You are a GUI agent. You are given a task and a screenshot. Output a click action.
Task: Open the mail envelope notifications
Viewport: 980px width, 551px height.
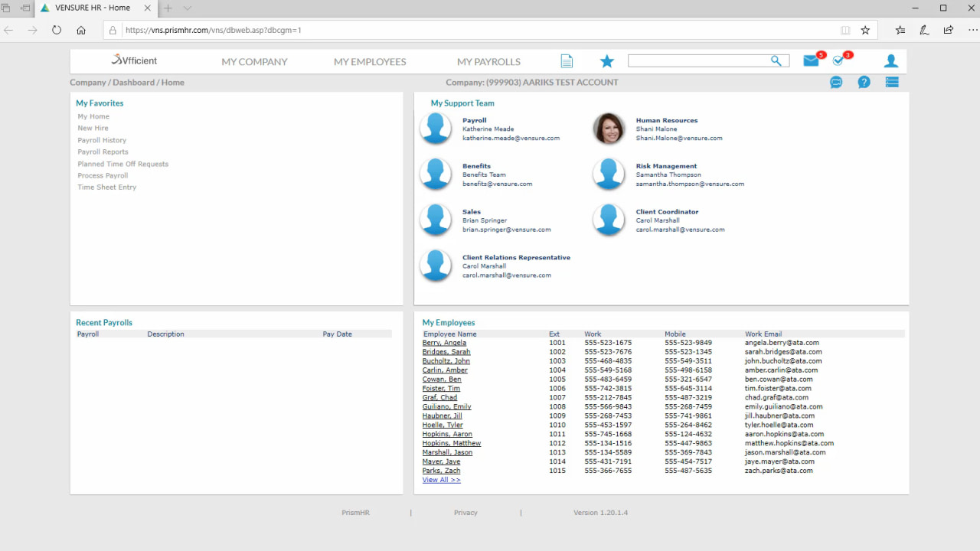[x=811, y=61]
